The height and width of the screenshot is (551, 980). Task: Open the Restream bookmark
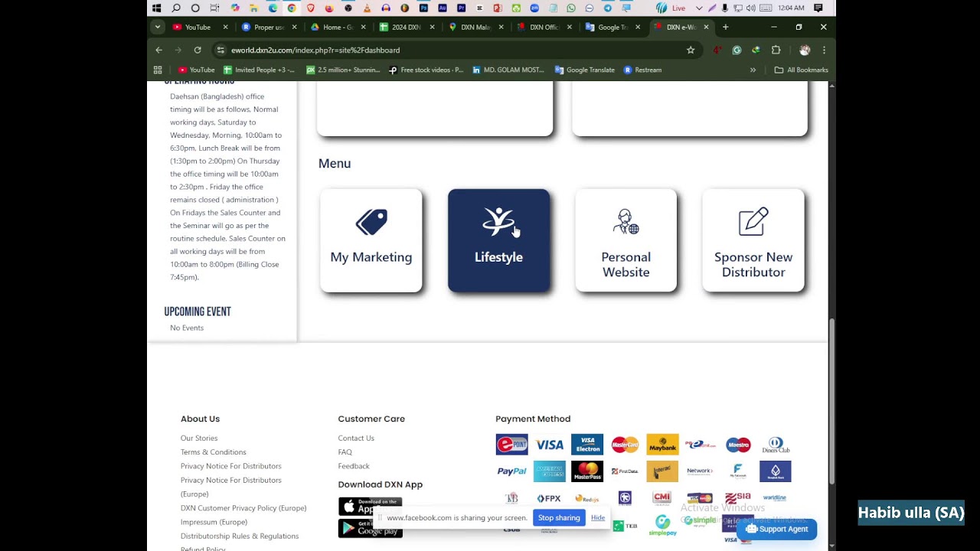642,70
